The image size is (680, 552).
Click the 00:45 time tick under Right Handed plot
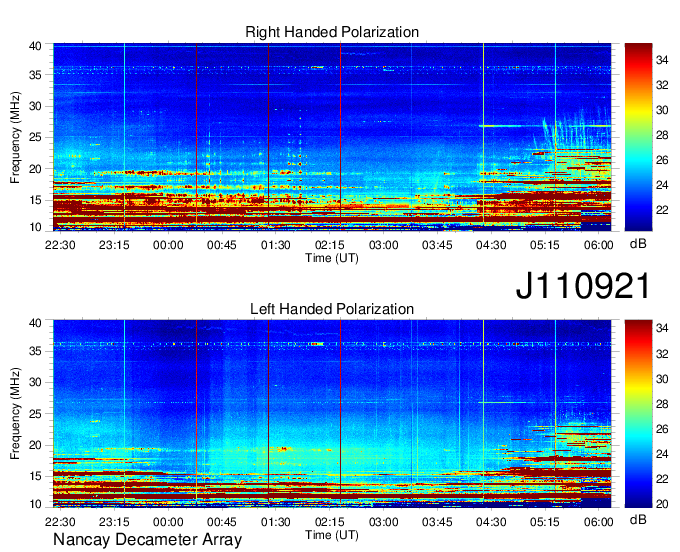click(x=222, y=245)
